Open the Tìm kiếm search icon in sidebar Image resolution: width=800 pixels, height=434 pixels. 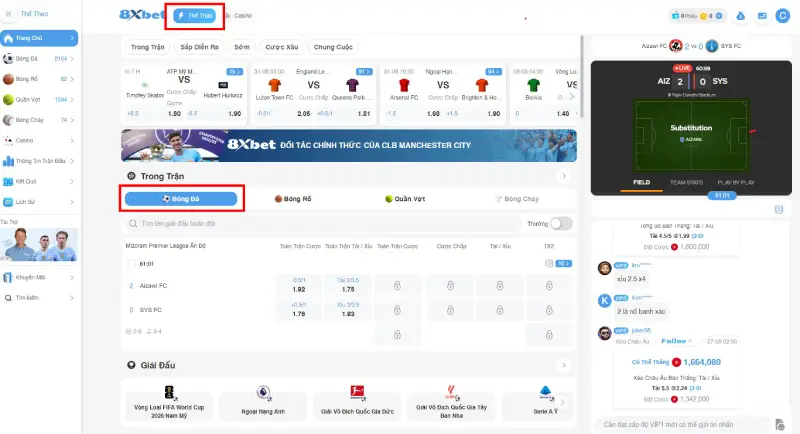pyautogui.click(x=8, y=298)
